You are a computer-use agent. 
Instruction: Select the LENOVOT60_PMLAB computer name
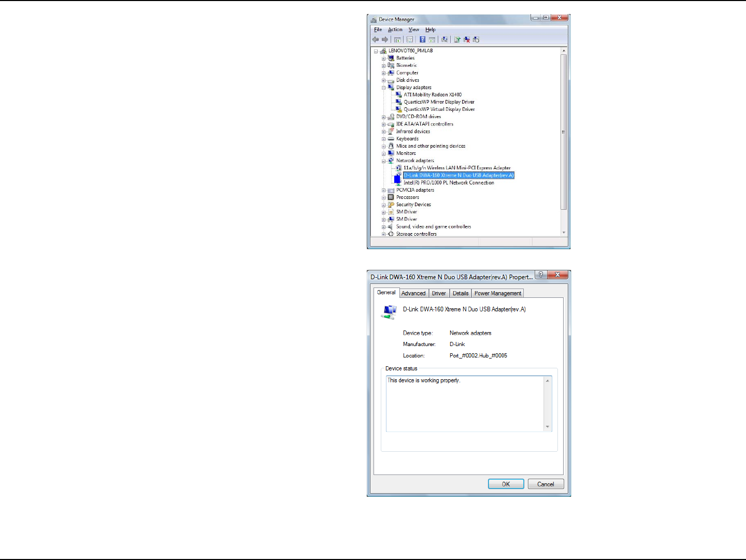pos(411,51)
